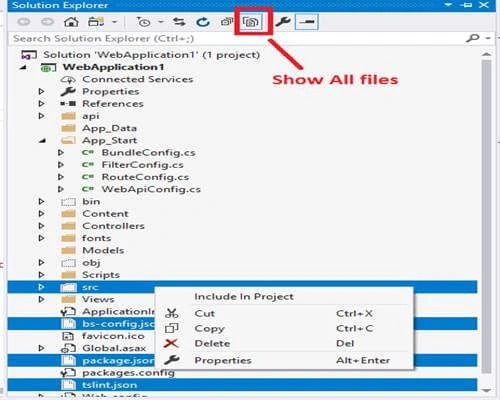500x400 pixels.
Task: Expand BundleConfig.cs node
Action: [x=61, y=153]
